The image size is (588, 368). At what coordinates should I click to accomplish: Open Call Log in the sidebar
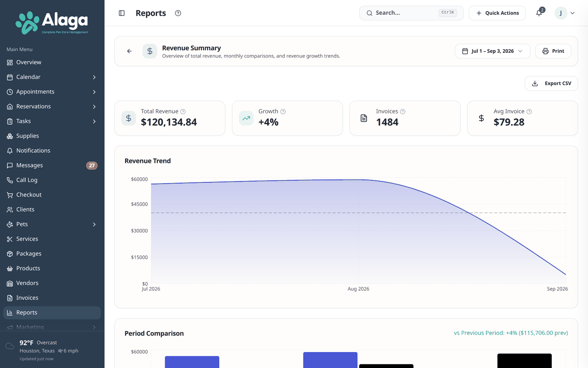click(x=52, y=180)
